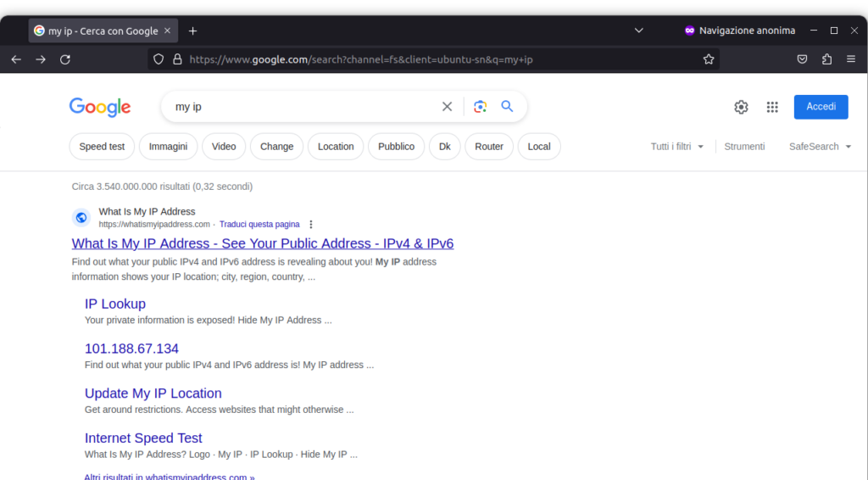
Task: Clear the search box with the X
Action: pos(447,106)
